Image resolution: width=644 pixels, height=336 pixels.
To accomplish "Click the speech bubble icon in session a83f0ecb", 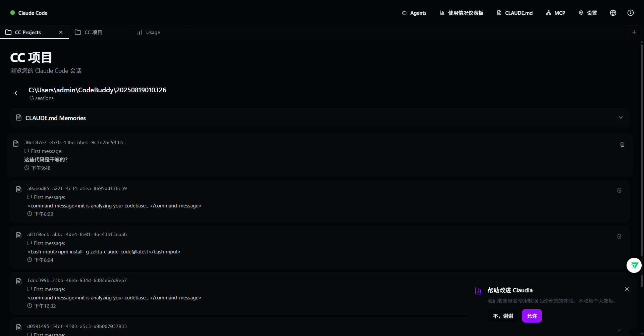I will [30, 243].
